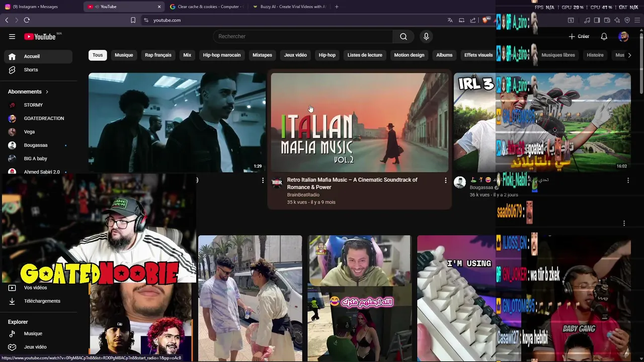The width and height of the screenshot is (644, 362).
Task: Open a new browser tab with plus
Action: [x=337, y=7]
